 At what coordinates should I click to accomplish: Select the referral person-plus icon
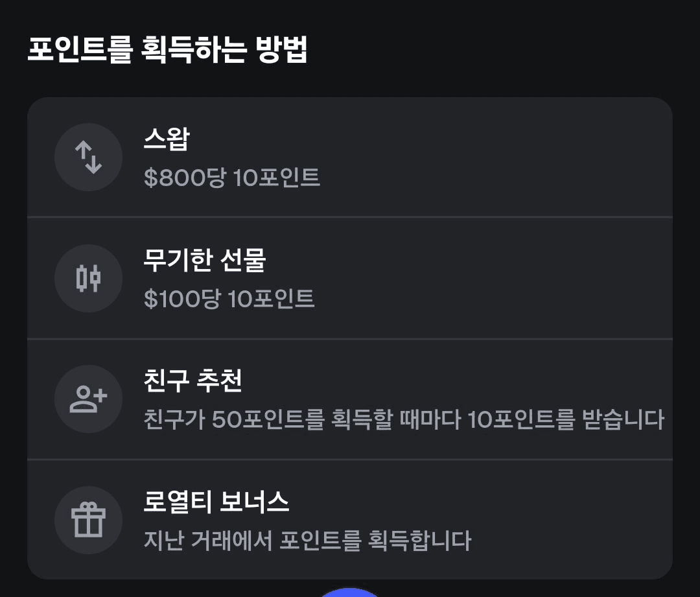[88, 399]
